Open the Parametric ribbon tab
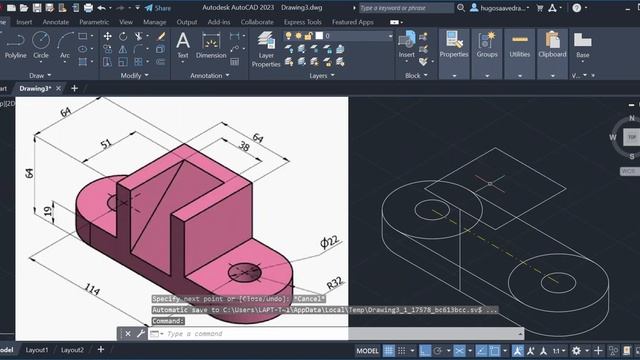The image size is (640, 360). click(94, 22)
